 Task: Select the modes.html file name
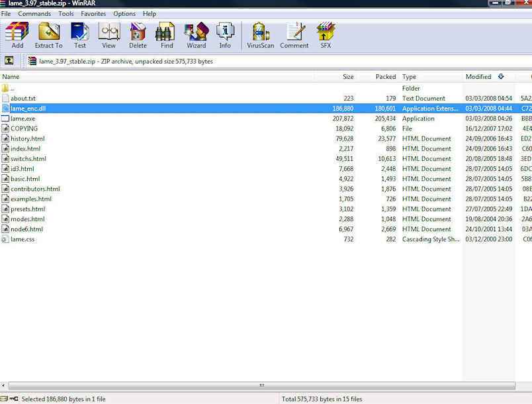pyautogui.click(x=28, y=219)
